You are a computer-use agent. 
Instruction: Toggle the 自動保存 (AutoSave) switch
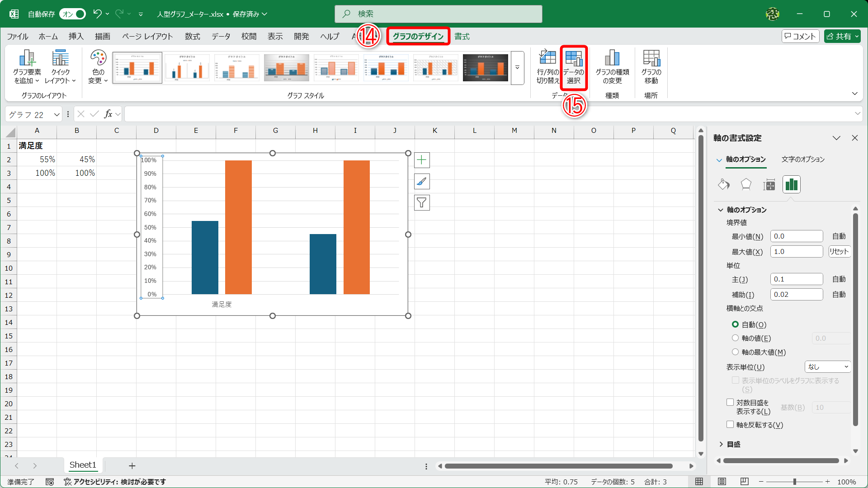pyautogui.click(x=73, y=14)
